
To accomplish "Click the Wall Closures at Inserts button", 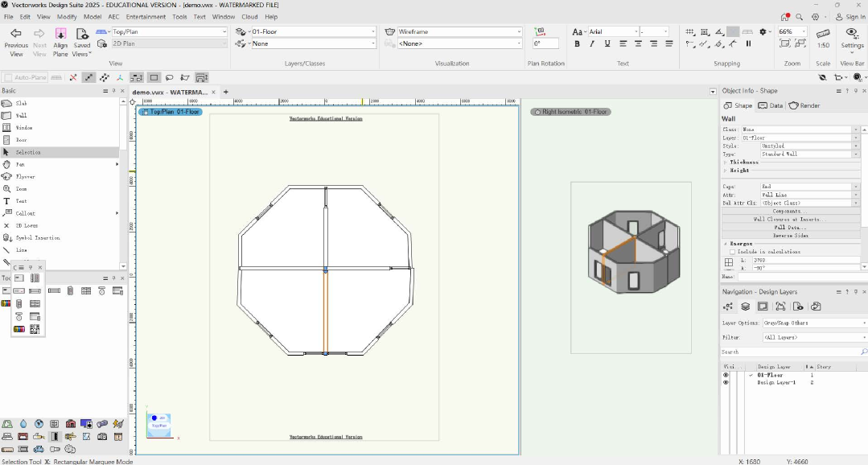I will [791, 219].
